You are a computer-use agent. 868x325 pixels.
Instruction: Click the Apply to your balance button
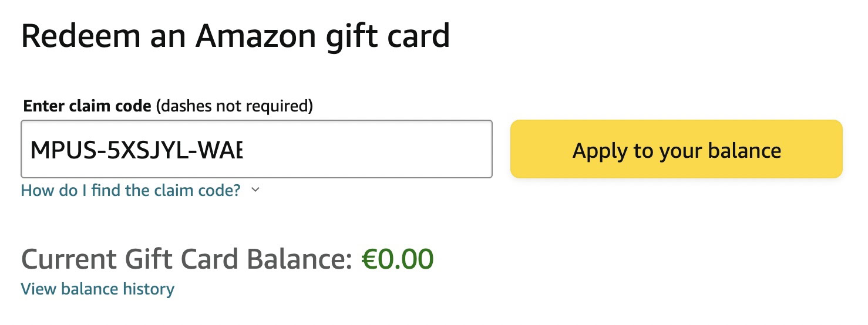[x=677, y=150]
